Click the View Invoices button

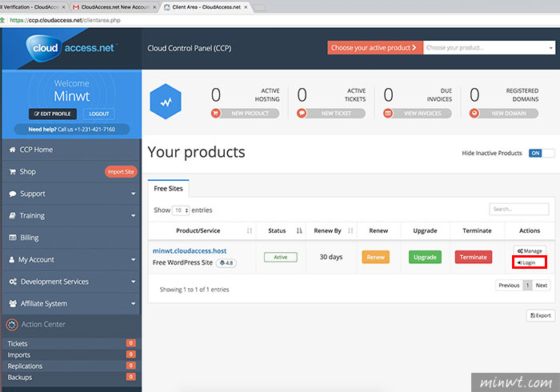[x=422, y=113]
